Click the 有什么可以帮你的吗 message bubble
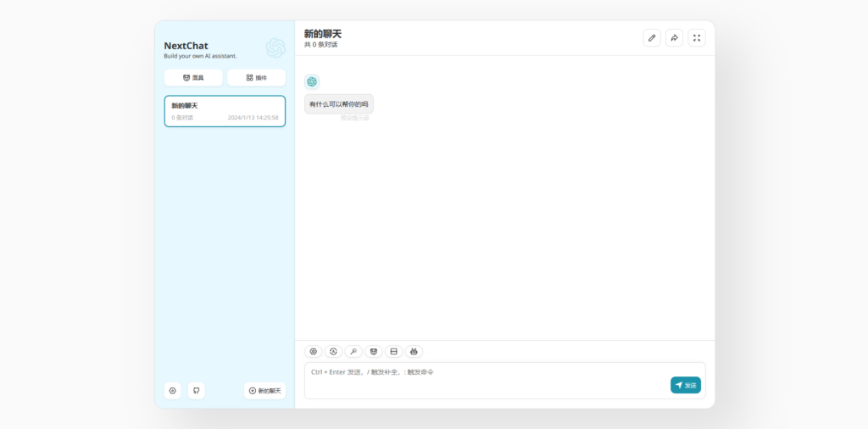This screenshot has height=429, width=868. [x=339, y=104]
